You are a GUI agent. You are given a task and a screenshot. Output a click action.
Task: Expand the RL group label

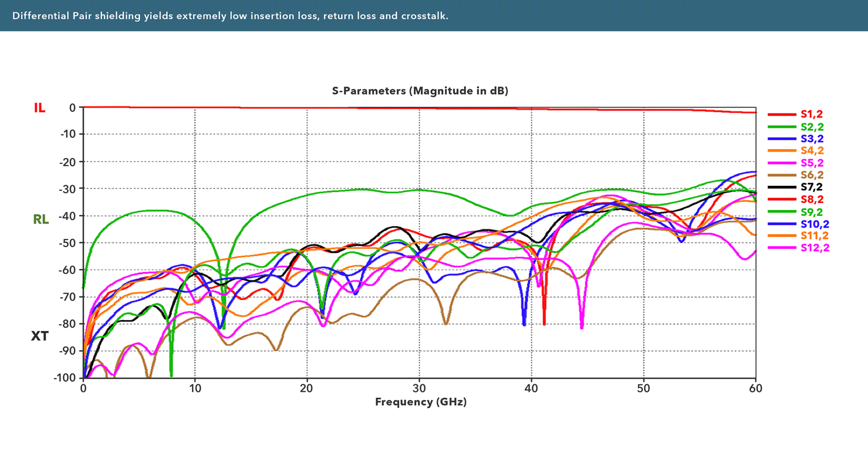(x=40, y=219)
